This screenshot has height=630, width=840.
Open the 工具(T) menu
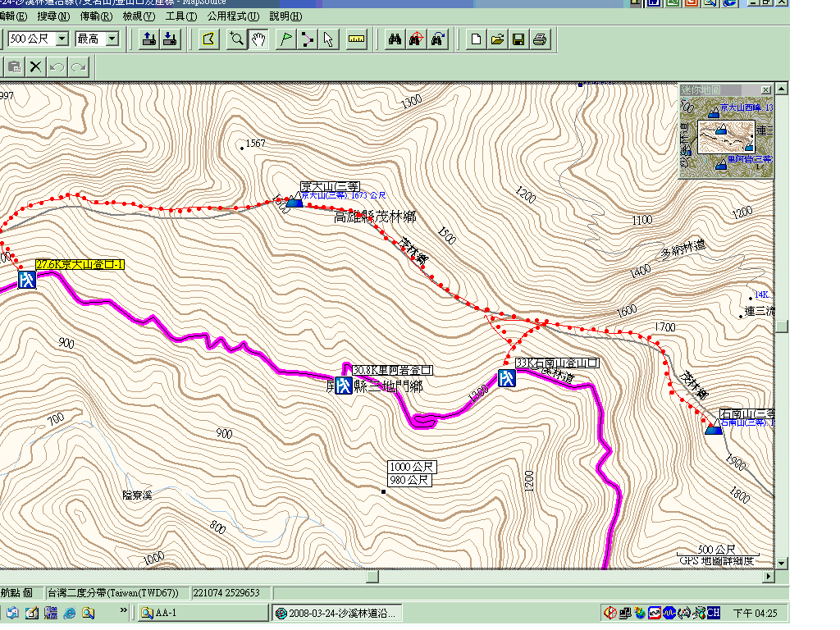click(x=181, y=16)
